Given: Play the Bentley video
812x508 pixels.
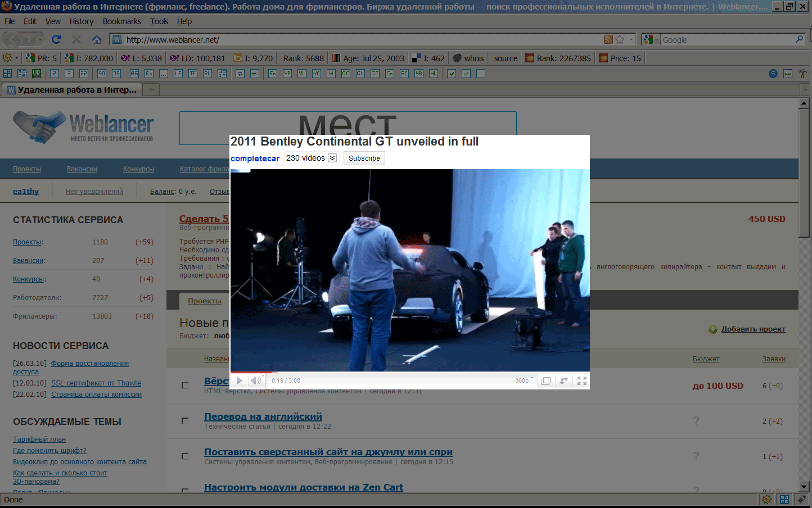Looking at the screenshot, I should [x=239, y=380].
